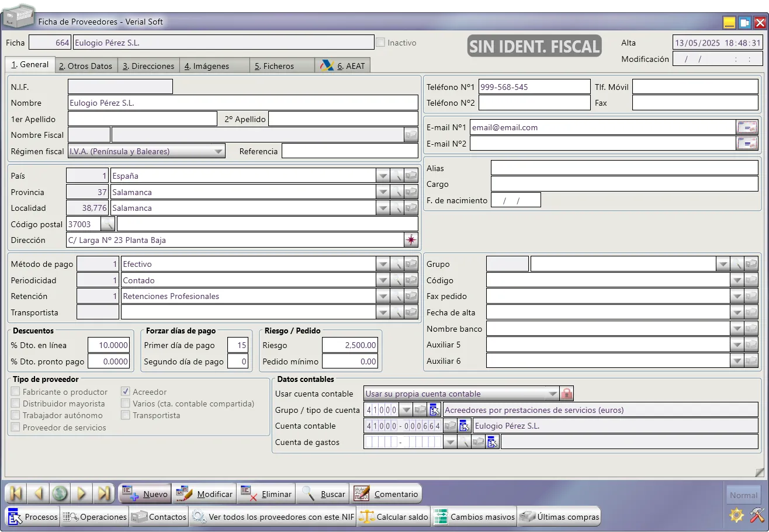Expand the Usar cuenta contable dropdown
The image size is (769, 532).
point(553,394)
